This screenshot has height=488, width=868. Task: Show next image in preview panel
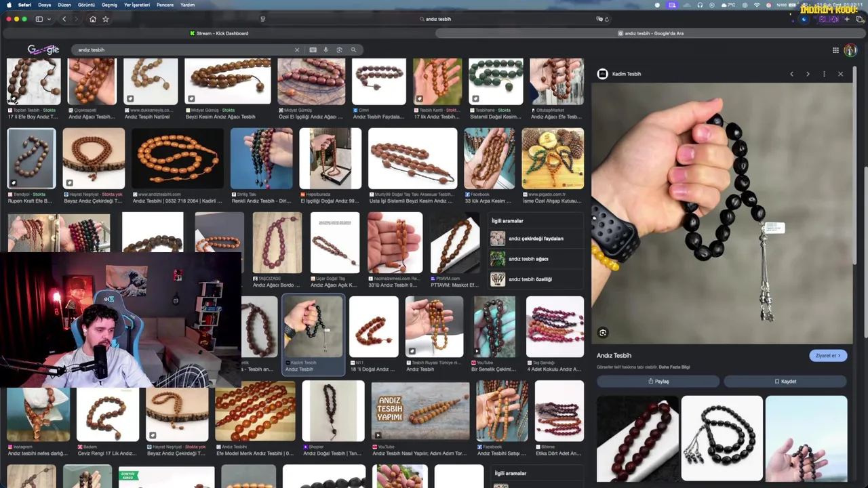point(808,74)
